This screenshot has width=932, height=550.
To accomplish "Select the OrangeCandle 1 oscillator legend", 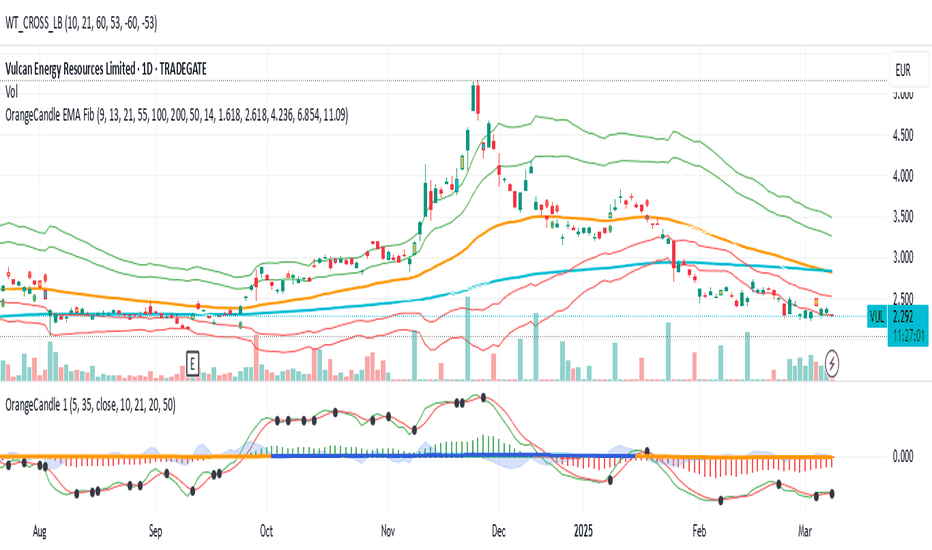I will coord(90,405).
